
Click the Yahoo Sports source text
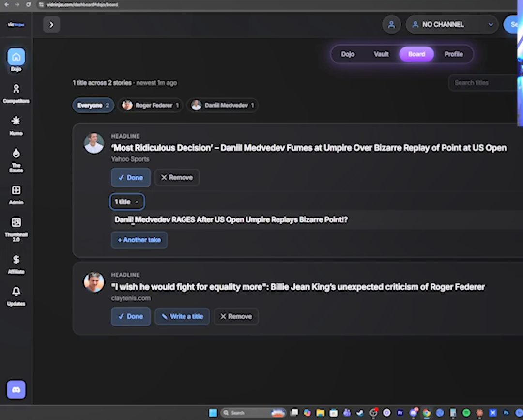point(130,159)
